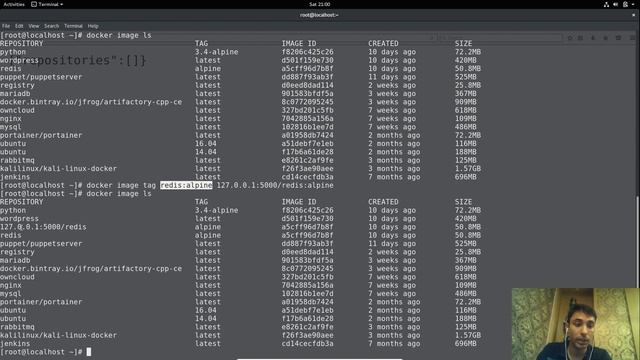Screen dimensions: 640x360
Task: Click mariadb in the first listing
Action: 15,94
